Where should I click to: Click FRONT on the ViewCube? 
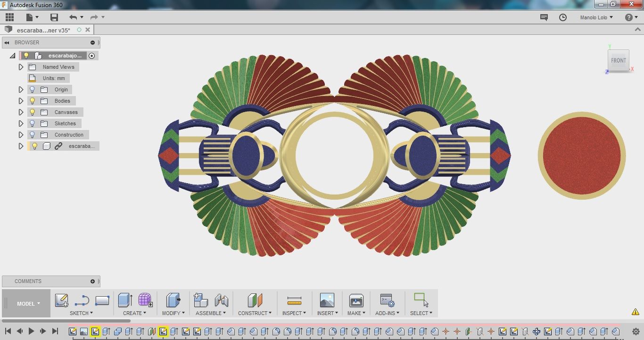click(x=618, y=60)
